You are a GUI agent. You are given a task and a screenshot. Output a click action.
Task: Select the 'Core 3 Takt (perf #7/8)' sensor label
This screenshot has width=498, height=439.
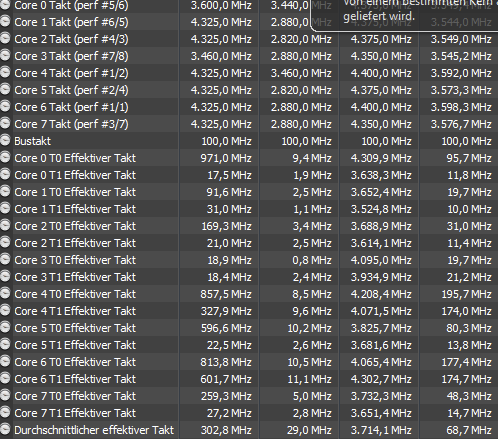tap(71, 56)
